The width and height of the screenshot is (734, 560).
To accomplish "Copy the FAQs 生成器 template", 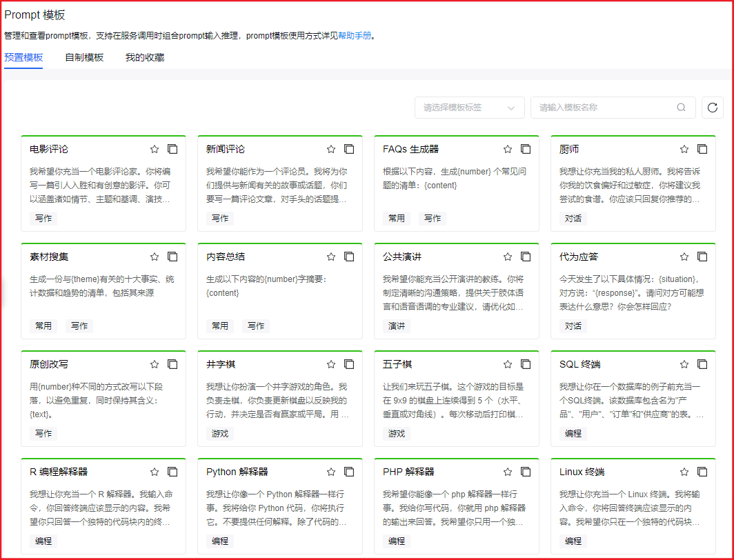I will click(526, 149).
